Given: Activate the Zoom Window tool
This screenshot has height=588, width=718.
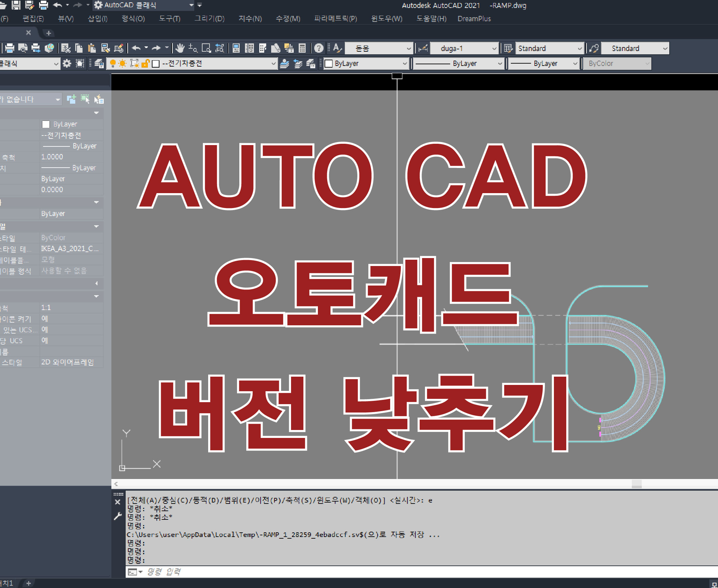Looking at the screenshot, I should tap(206, 48).
